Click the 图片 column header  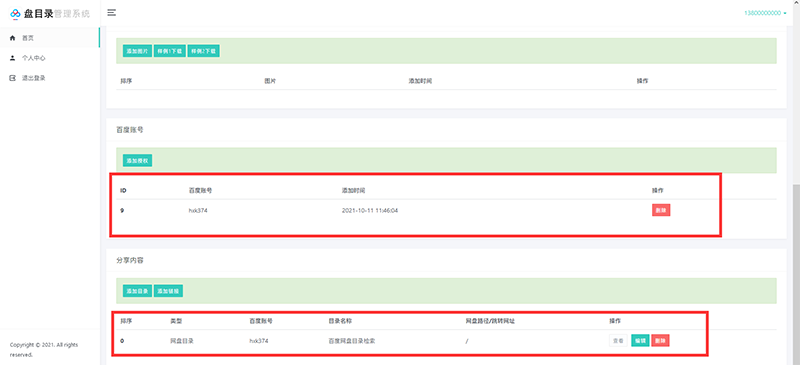pyautogui.click(x=270, y=81)
